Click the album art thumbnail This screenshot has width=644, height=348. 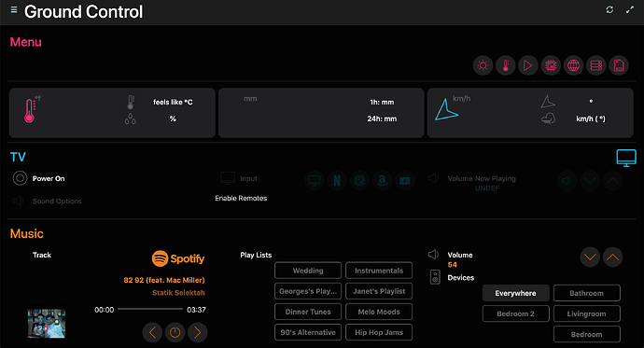(x=47, y=324)
